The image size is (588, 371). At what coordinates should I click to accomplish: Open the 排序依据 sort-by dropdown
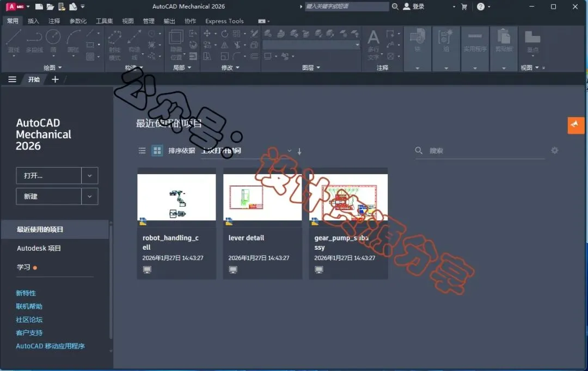click(x=247, y=151)
